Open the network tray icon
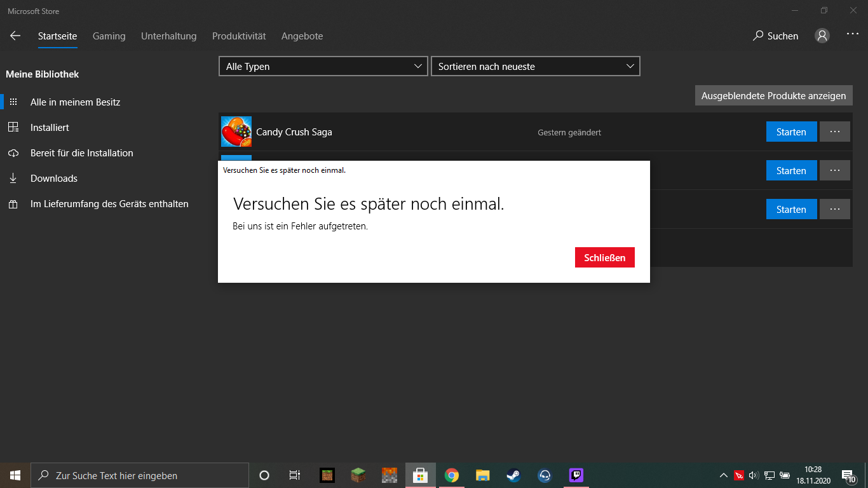 click(769, 475)
